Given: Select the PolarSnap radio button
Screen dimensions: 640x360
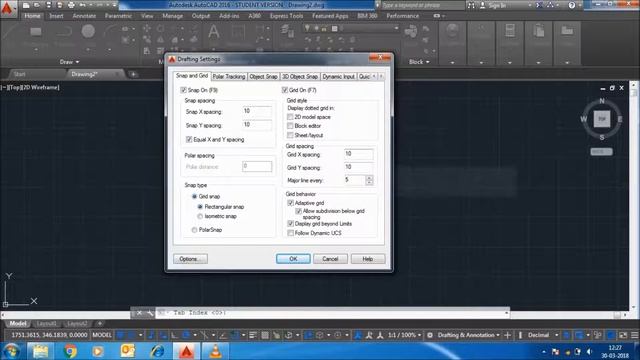Looking at the screenshot, I should [x=194, y=230].
